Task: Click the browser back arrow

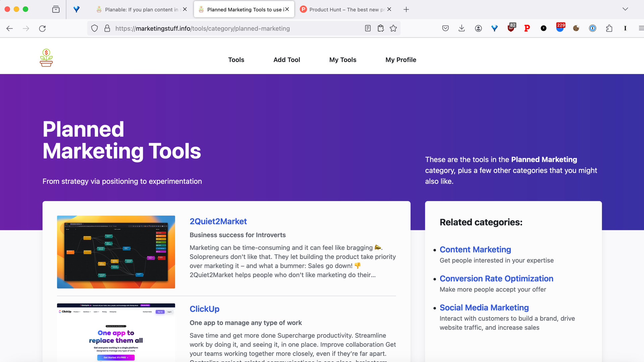Action: 9,28
